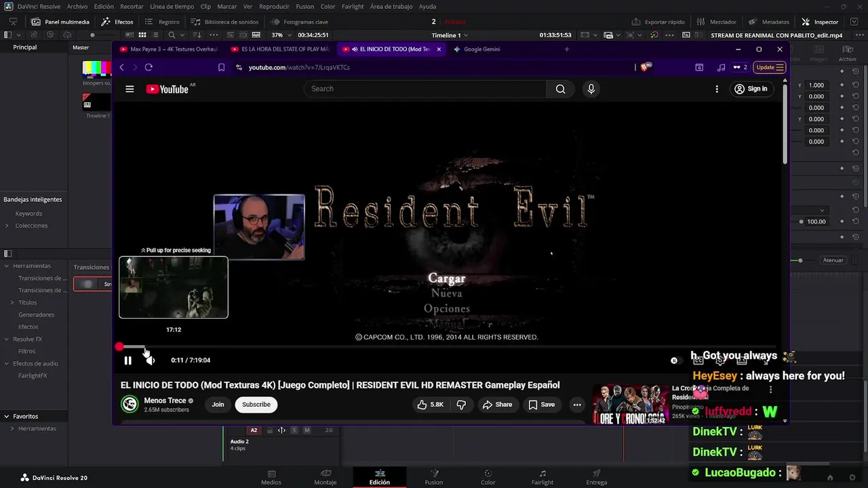
Task: Click the YouTube red progress bar scrubber
Action: click(119, 347)
